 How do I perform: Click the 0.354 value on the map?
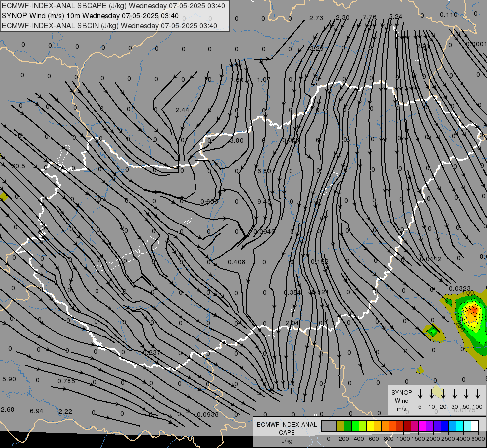(x=292, y=293)
